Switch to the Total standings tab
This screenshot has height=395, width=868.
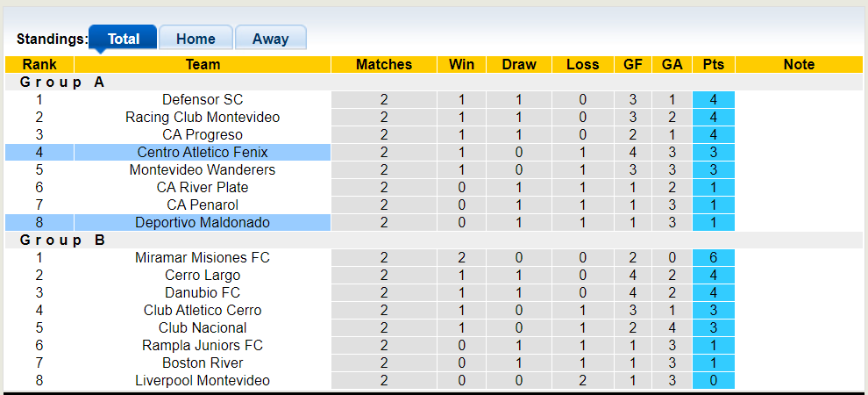(x=124, y=39)
